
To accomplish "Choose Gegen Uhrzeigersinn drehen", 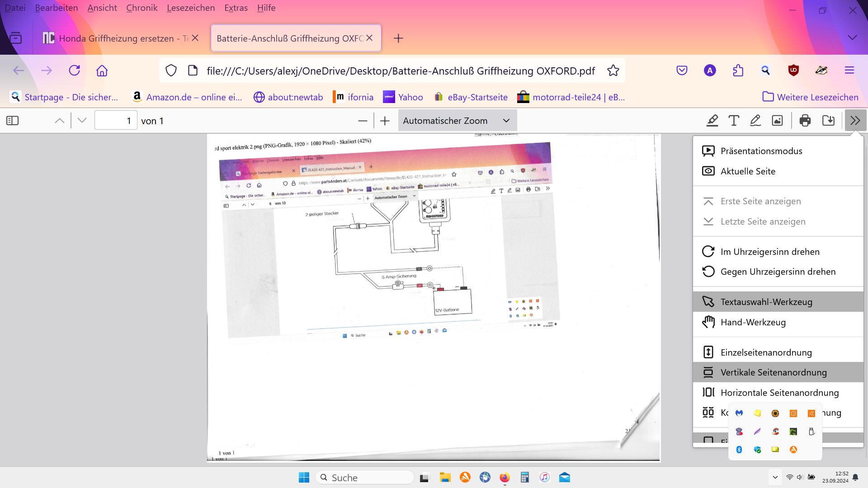I will pyautogui.click(x=778, y=272).
